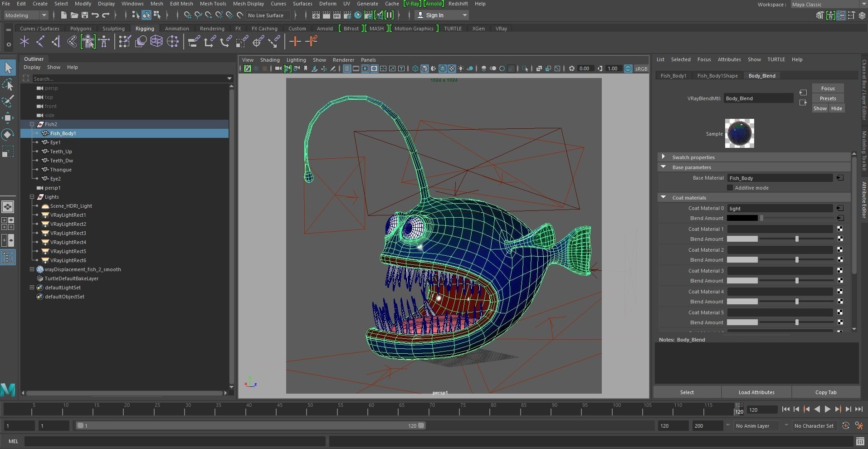Click the play forwards button
Image resolution: width=868 pixels, height=449 pixels.
coord(827,410)
